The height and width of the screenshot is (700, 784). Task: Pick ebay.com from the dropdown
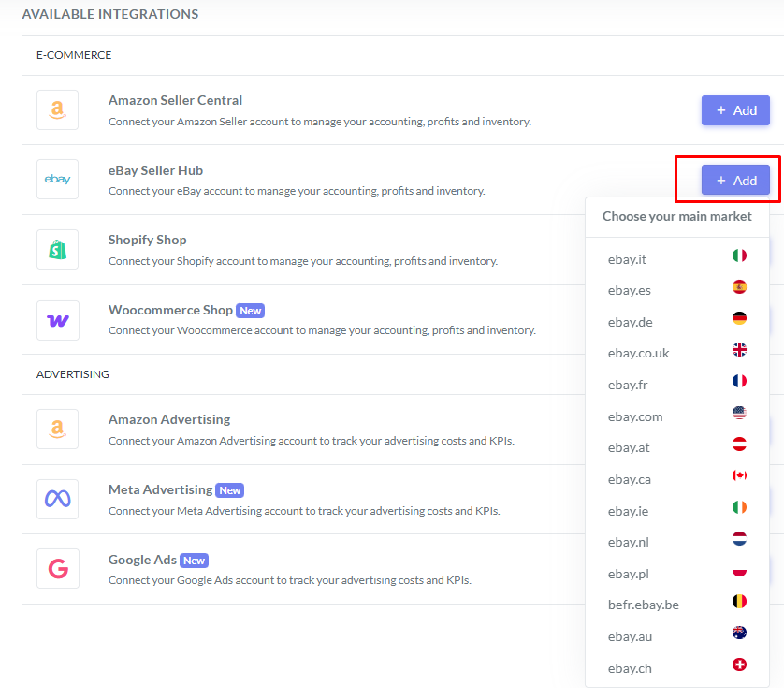[634, 416]
